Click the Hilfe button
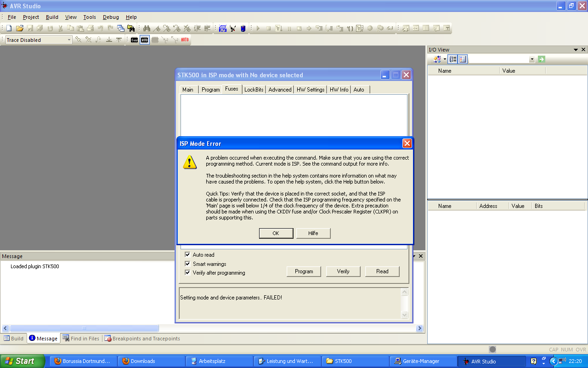 (313, 233)
